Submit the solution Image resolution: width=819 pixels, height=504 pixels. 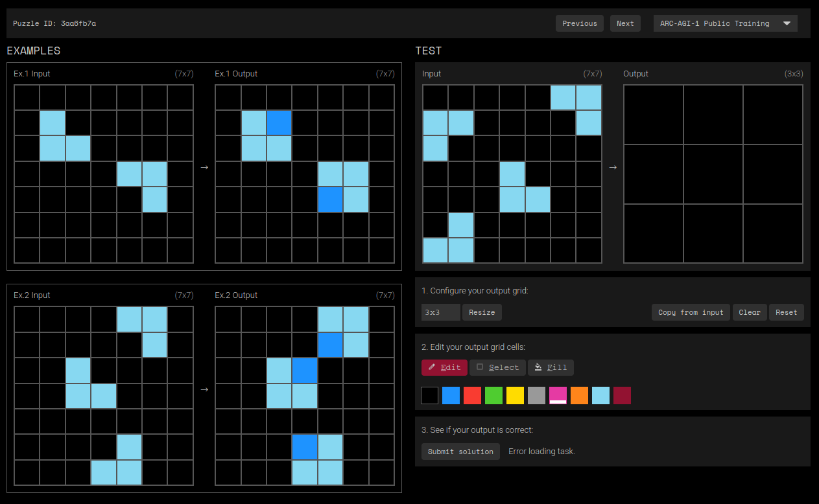pyautogui.click(x=460, y=452)
